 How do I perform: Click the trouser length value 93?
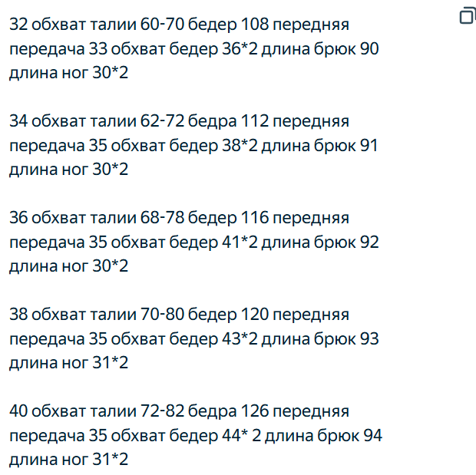369,339
